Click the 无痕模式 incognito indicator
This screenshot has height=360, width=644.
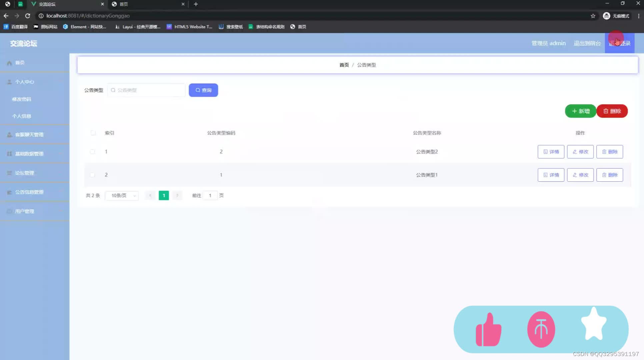tap(616, 16)
